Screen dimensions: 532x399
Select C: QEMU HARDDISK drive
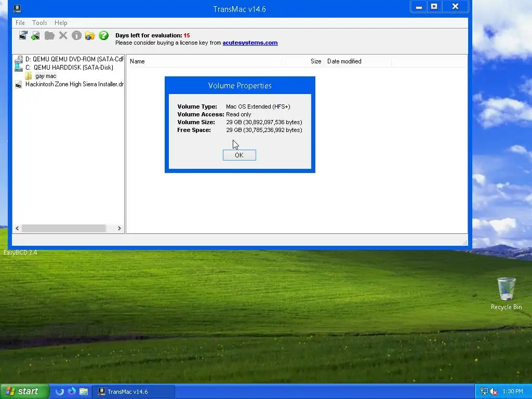69,68
